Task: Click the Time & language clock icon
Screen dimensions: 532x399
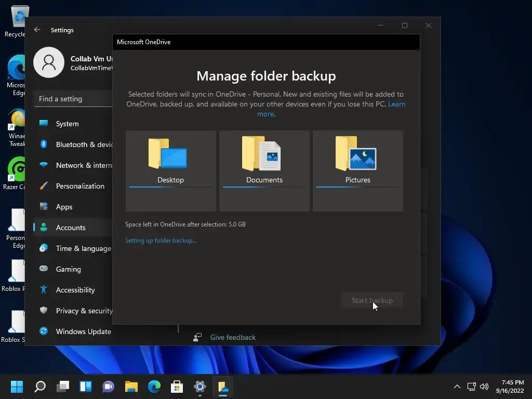Action: [x=44, y=248]
